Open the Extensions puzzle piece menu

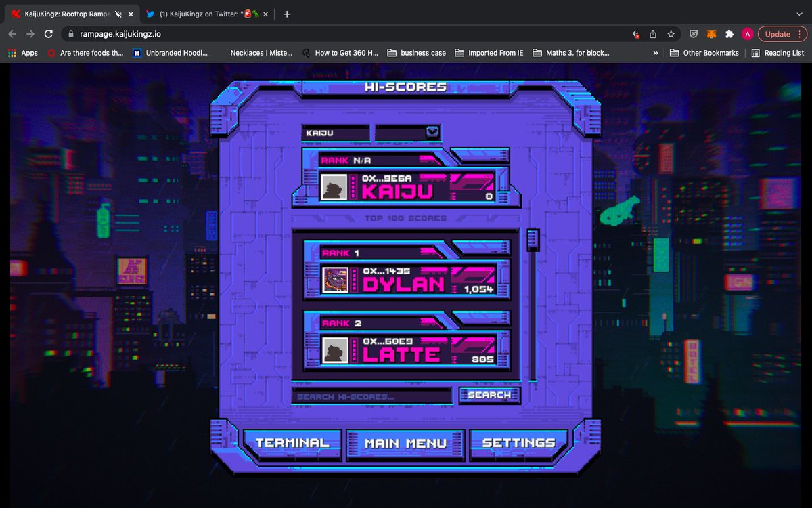pyautogui.click(x=729, y=34)
